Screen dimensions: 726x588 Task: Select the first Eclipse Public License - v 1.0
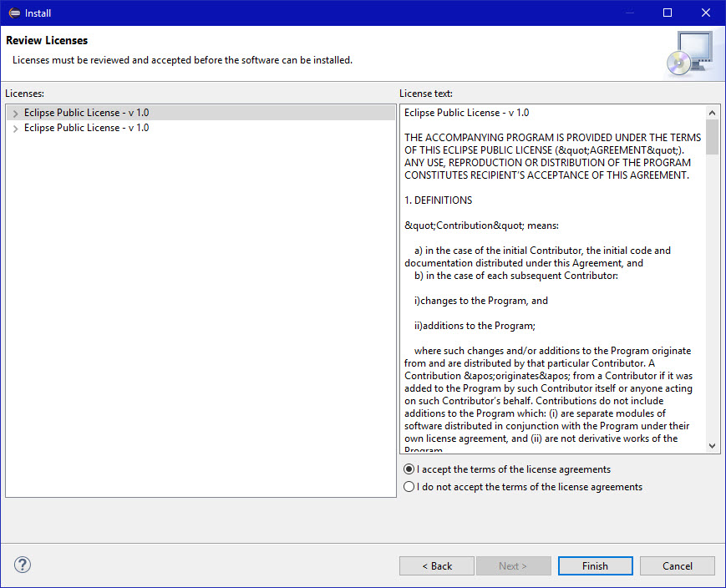[x=86, y=111]
